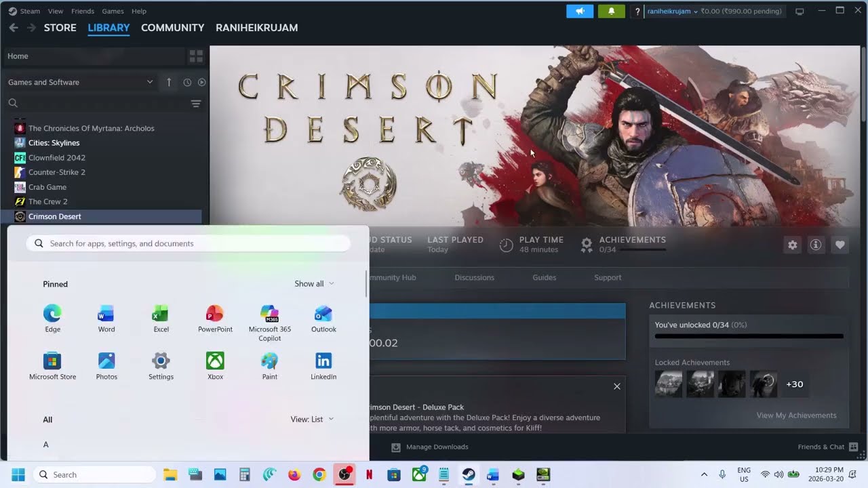Click View My Achievements link

click(x=796, y=415)
